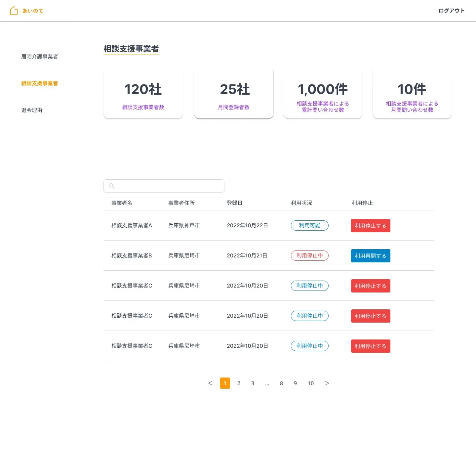The image size is (476, 449).
Task: Click ログアウト in the header
Action: coord(451,11)
